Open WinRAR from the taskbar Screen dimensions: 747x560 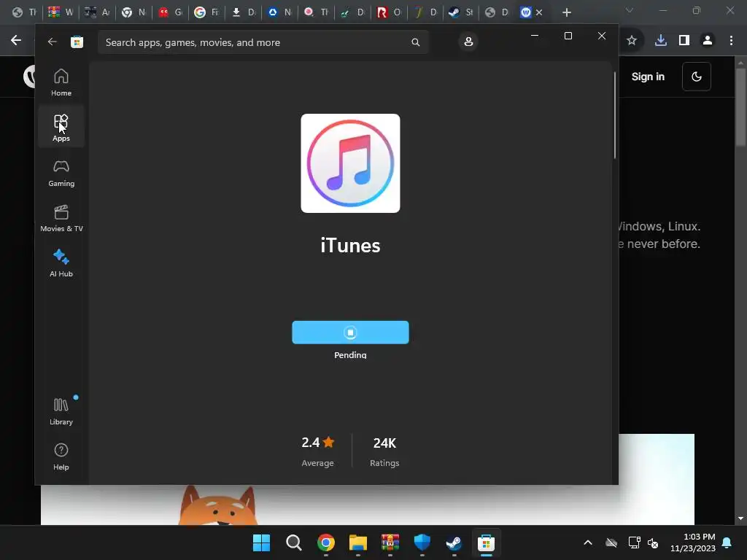click(390, 542)
